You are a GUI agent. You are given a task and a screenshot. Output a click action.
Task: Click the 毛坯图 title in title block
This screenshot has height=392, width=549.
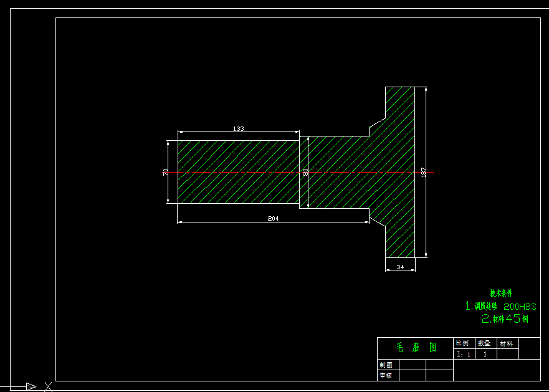pyautogui.click(x=416, y=348)
